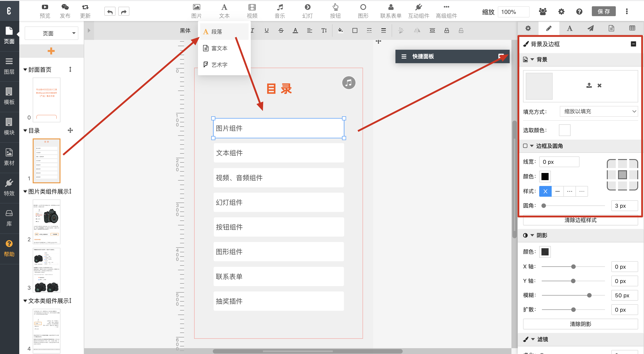Enable the 边框及圆角 checkbox
The image size is (644, 354).
525,146
